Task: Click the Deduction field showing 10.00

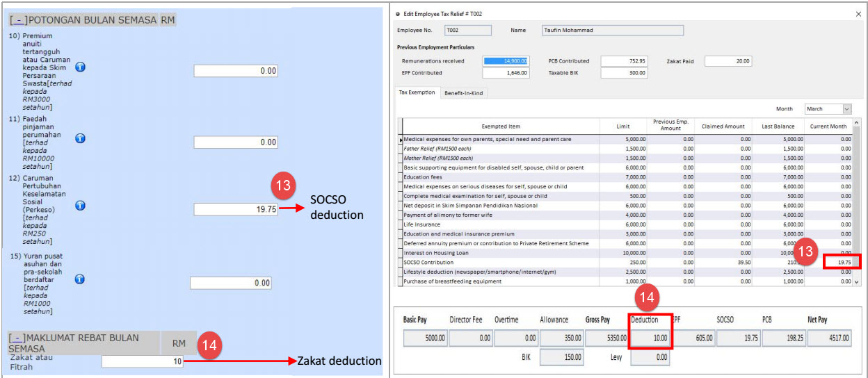Action: (650, 338)
